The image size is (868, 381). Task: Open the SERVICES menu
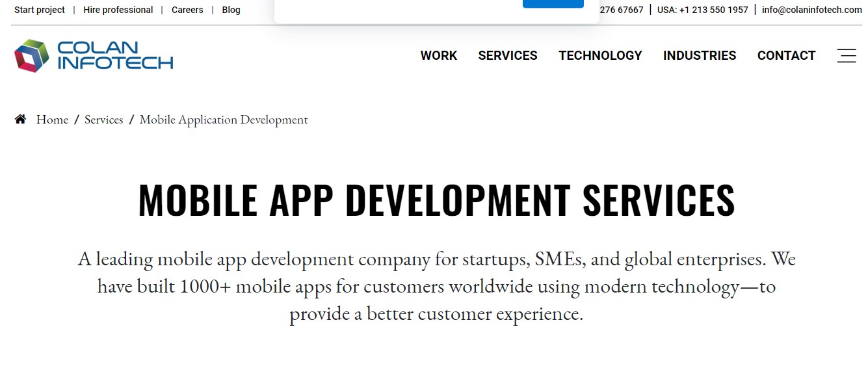[x=507, y=56]
